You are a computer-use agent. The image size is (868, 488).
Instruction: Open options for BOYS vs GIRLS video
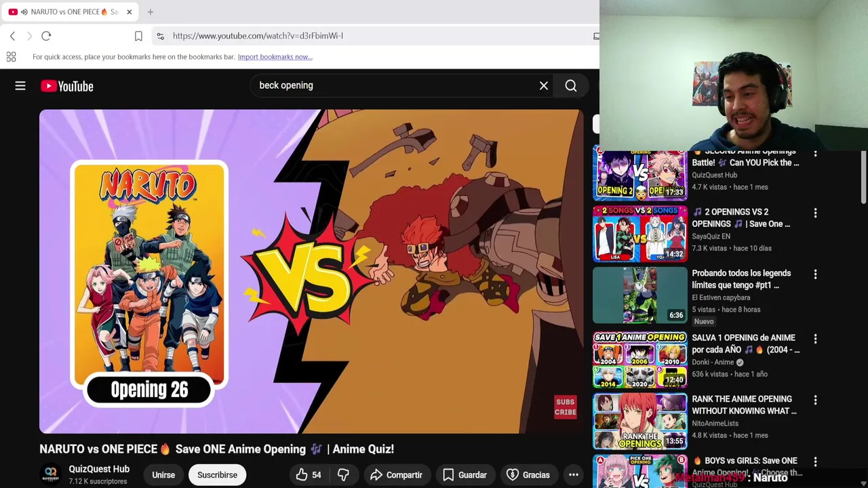pos(815,462)
